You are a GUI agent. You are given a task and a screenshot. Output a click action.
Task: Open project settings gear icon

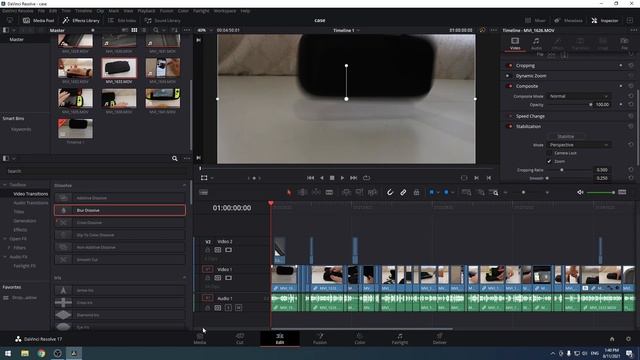coord(629,339)
